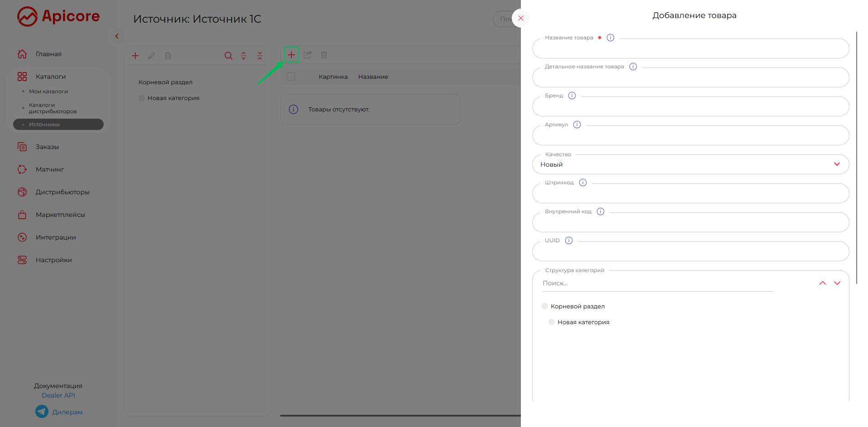Toggle the select-all checkbox in products table
Screen dimensions: 868x427
pos(291,77)
